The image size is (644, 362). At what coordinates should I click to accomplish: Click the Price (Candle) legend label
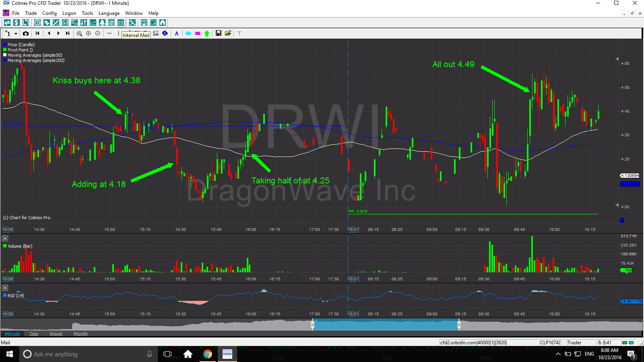click(x=21, y=45)
